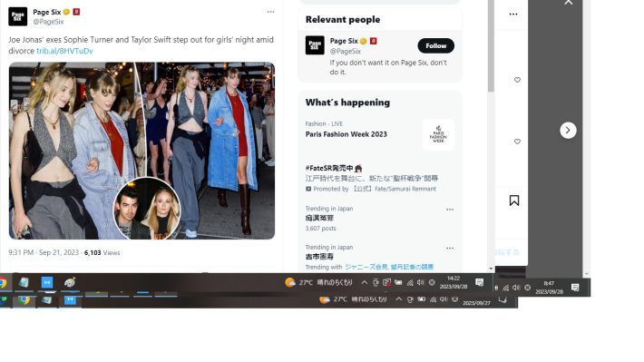Click the circular inset couple photo

point(147,209)
